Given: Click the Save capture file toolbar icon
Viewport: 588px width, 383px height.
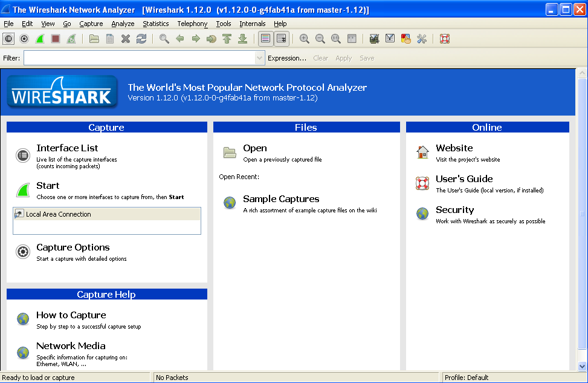Looking at the screenshot, I should pyautogui.click(x=110, y=39).
